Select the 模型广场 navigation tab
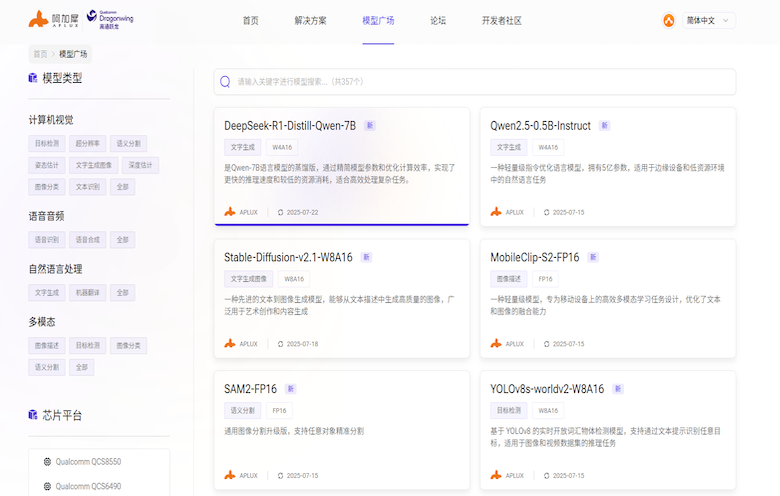Screen dimensions: 780x496 pyautogui.click(x=378, y=20)
